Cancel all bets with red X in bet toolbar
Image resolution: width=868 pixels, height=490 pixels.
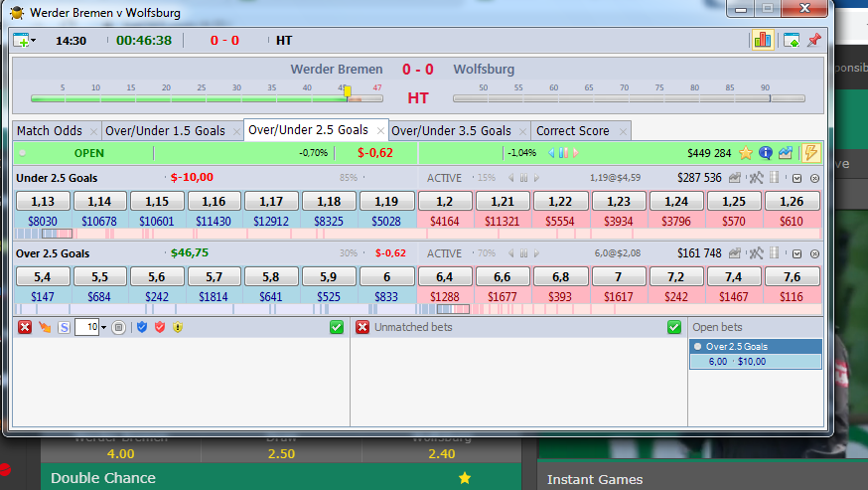pyautogui.click(x=25, y=327)
